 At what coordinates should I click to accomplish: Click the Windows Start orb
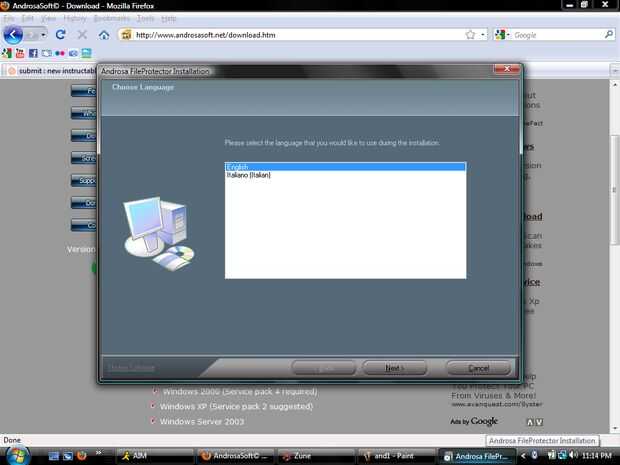(x=17, y=456)
